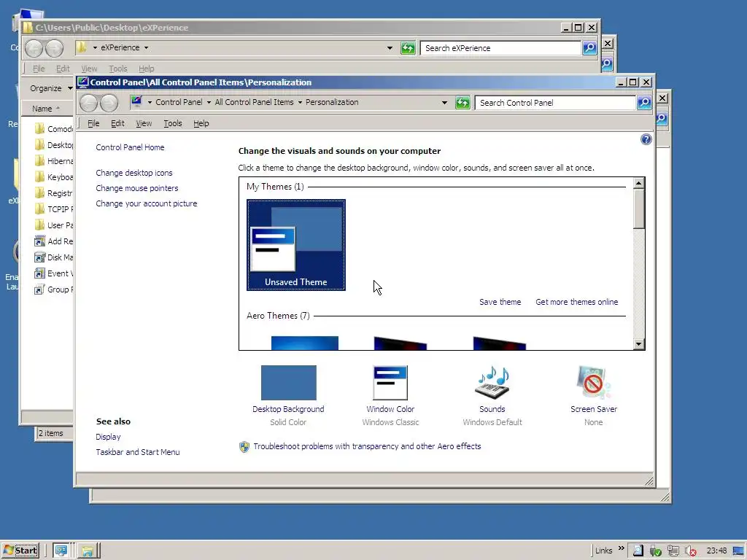Screen dimensions: 747x560
Task: Open the File menu in eXPerience window
Action: click(39, 69)
